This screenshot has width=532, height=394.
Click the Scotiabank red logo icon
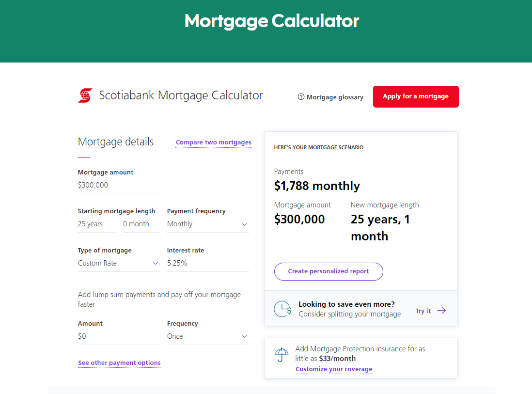[x=85, y=95]
